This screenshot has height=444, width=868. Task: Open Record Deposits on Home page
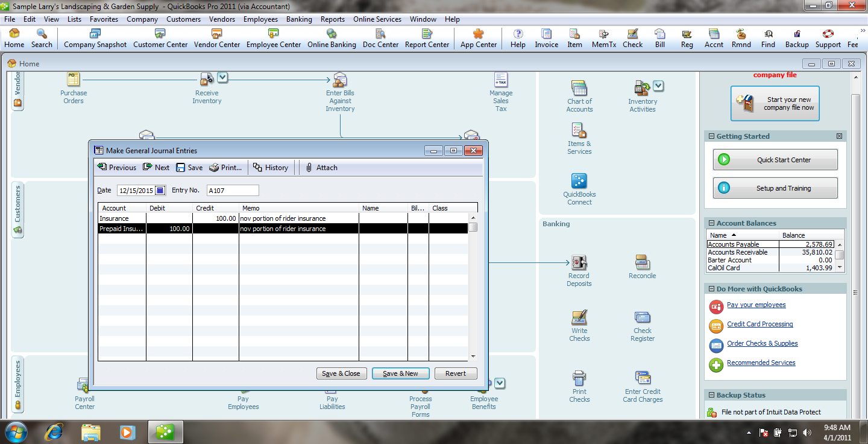[x=579, y=271]
